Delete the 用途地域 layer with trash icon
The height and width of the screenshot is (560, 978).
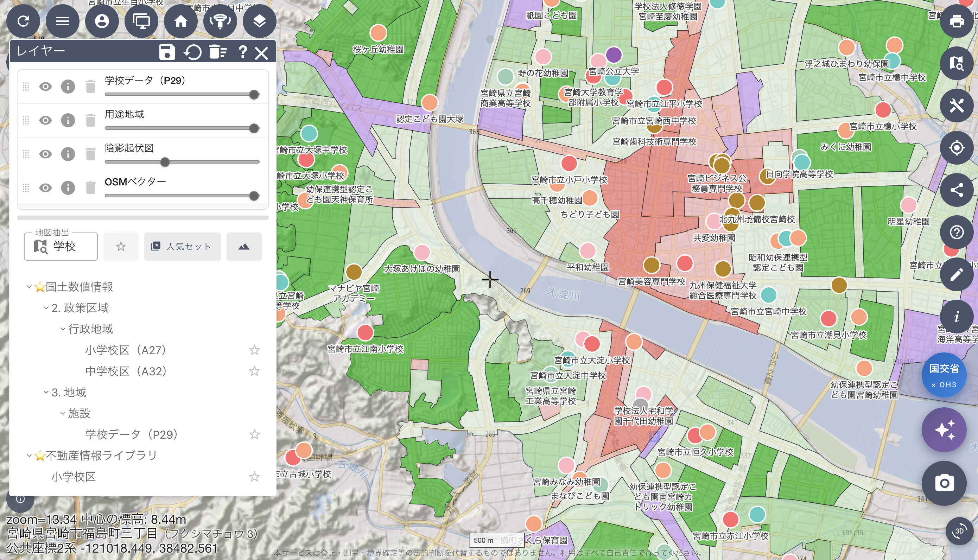[90, 120]
